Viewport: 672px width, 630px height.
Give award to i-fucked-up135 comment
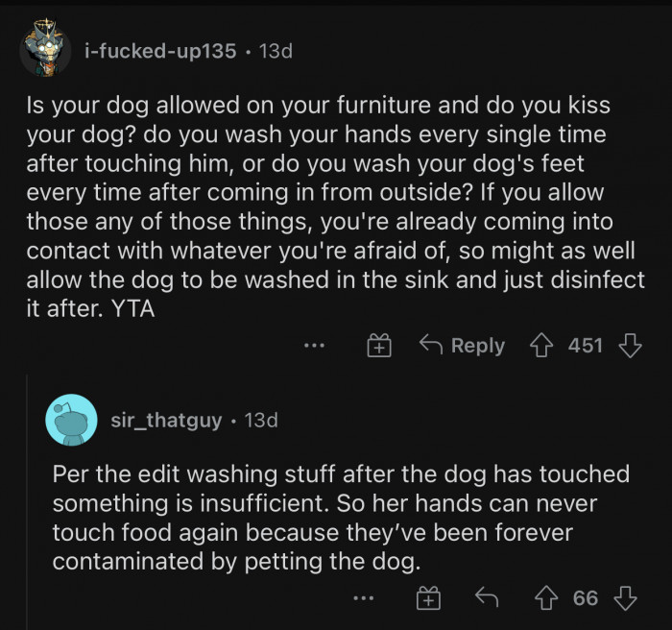coord(380,346)
